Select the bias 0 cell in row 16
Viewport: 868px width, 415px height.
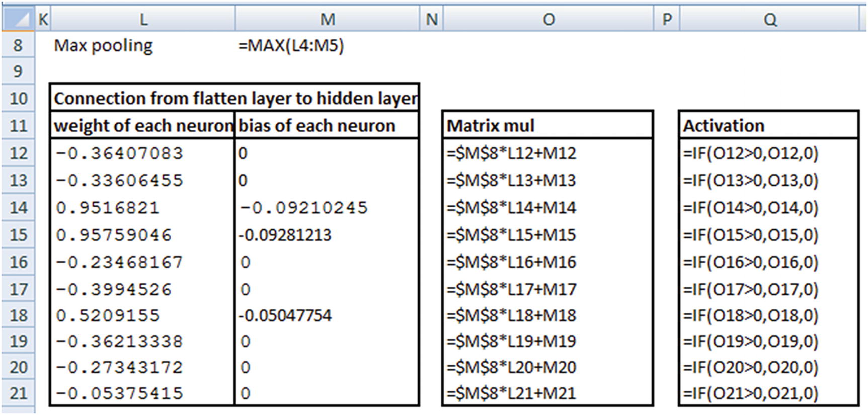tap(327, 262)
